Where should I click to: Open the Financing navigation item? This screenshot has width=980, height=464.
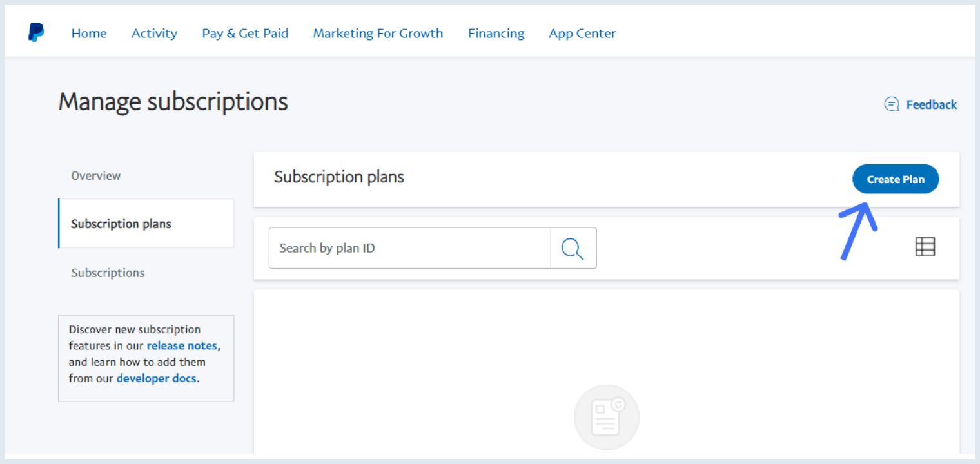point(496,33)
